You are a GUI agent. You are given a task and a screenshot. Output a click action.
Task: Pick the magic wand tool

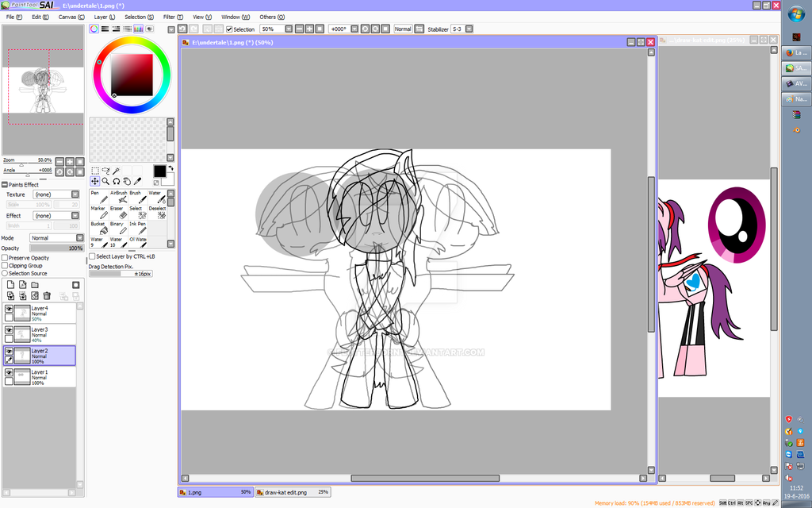(x=117, y=171)
